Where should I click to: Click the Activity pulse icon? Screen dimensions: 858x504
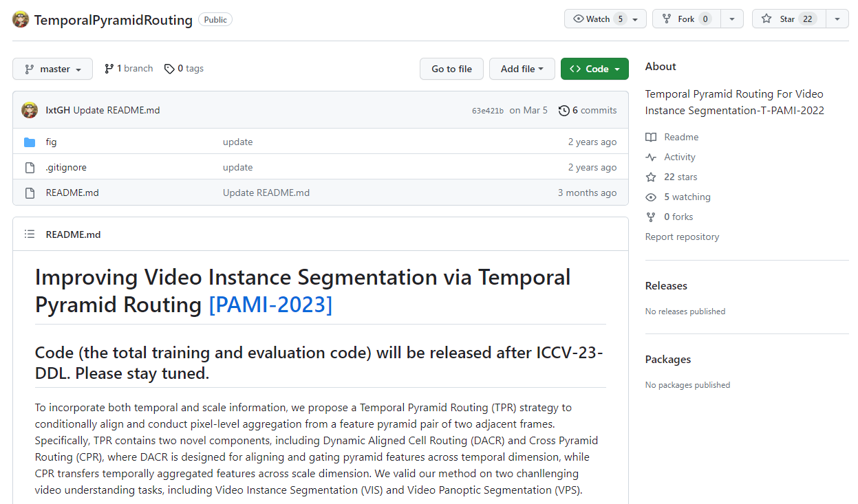[651, 157]
